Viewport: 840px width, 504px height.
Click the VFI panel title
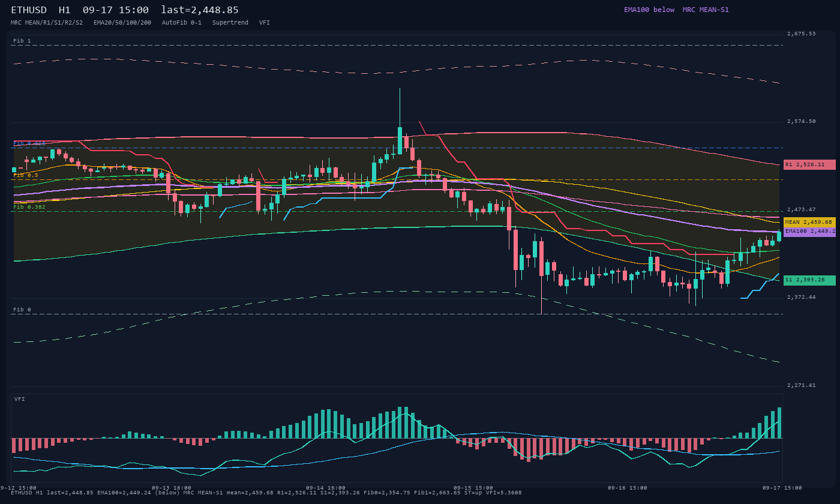20,399
